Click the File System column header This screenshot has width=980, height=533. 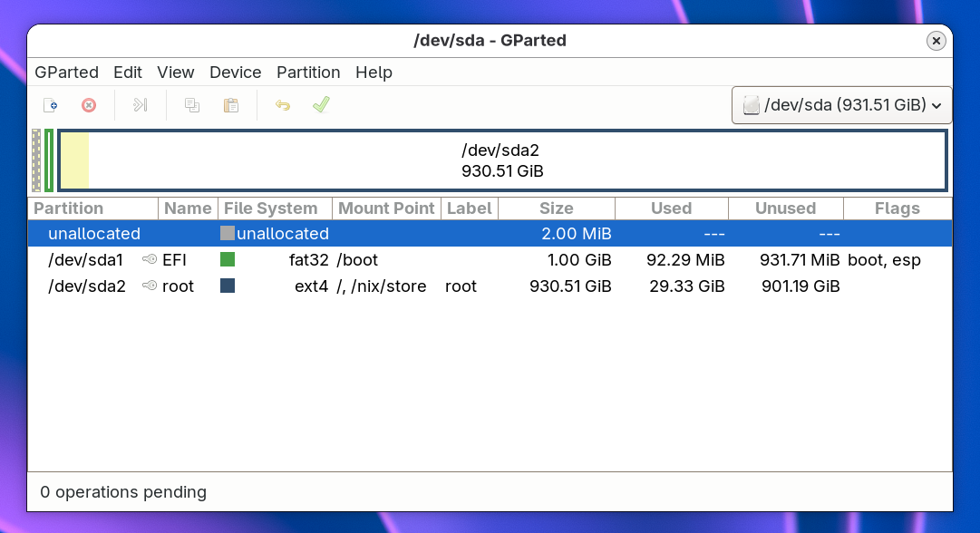271,208
